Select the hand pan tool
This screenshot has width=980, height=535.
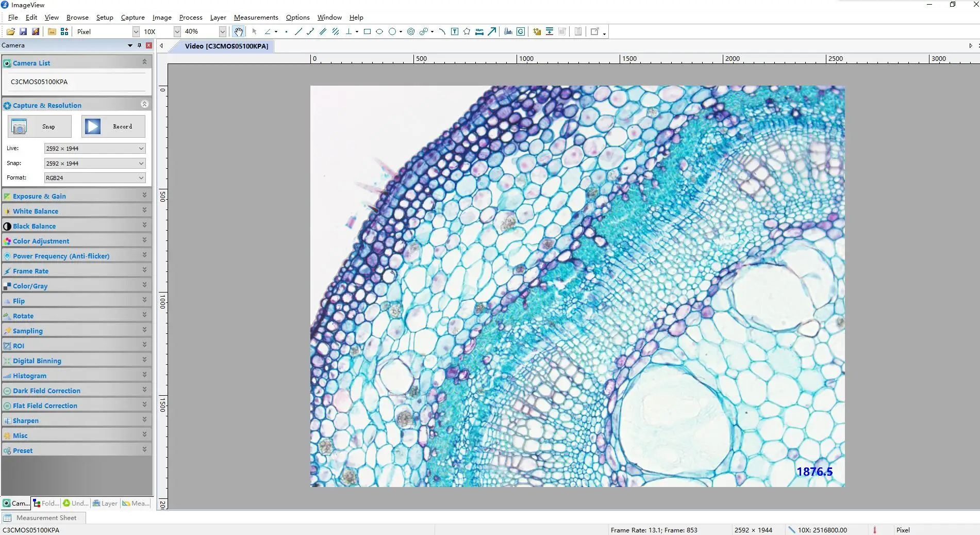[x=238, y=31]
